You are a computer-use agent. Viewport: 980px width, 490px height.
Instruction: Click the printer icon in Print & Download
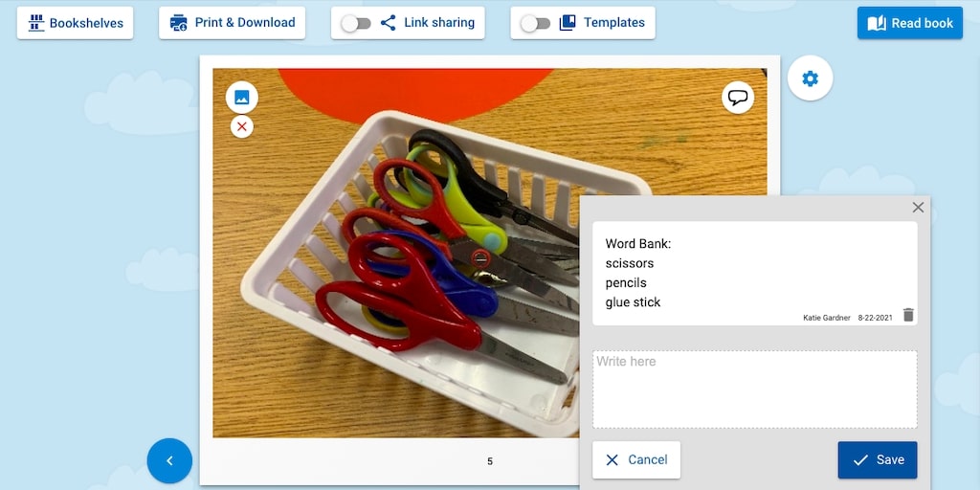(178, 23)
